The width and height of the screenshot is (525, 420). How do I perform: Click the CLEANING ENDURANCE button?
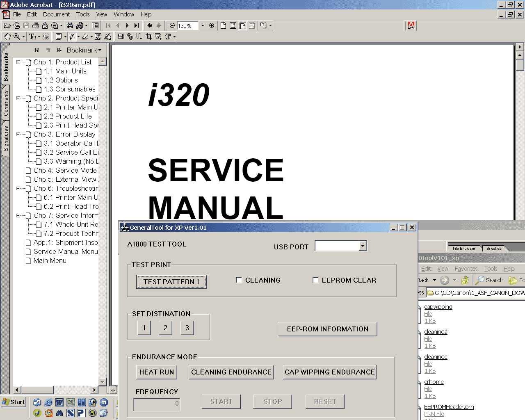231,372
